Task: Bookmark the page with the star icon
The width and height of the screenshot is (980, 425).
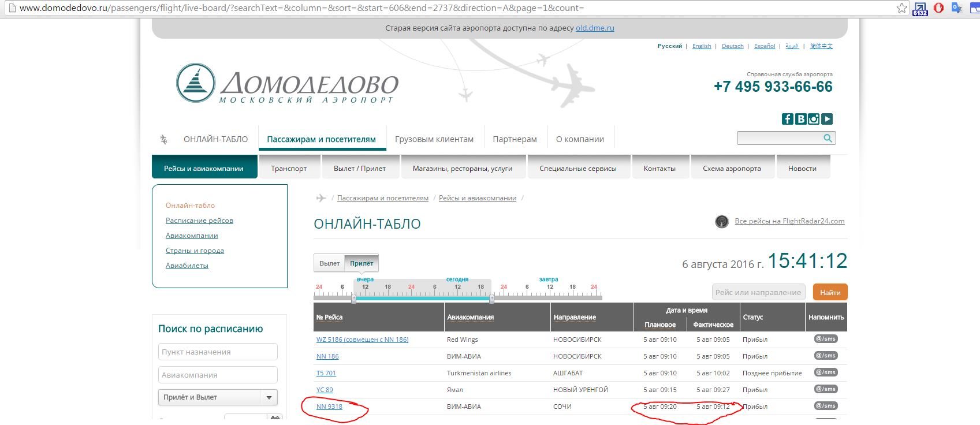Action: coord(901,8)
